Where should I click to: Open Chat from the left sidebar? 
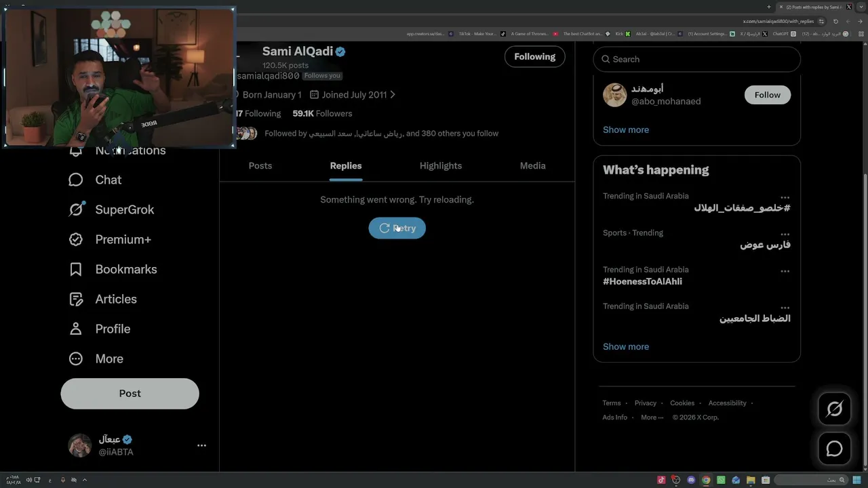click(95, 180)
